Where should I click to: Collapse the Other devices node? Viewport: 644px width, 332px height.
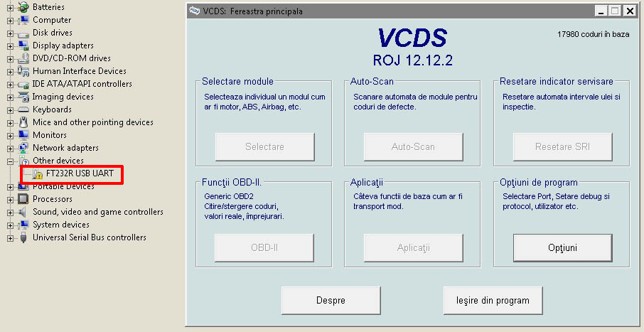pos(10,161)
